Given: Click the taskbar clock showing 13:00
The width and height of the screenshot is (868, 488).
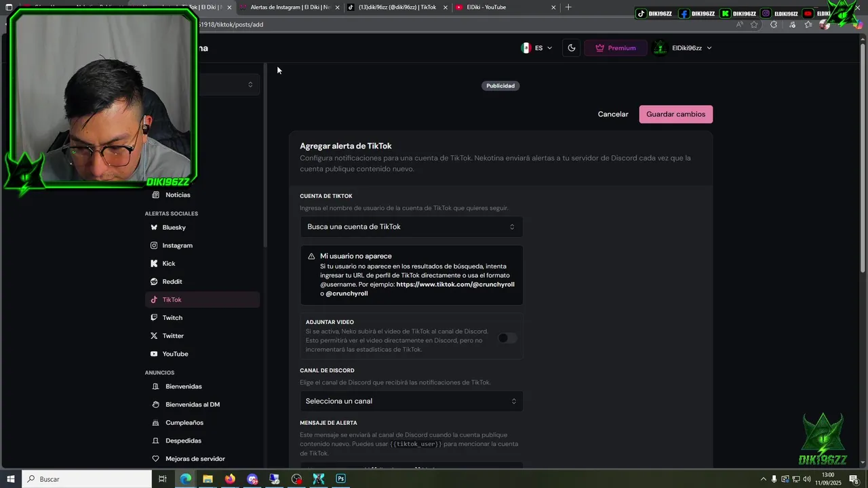Looking at the screenshot, I should click(x=827, y=479).
